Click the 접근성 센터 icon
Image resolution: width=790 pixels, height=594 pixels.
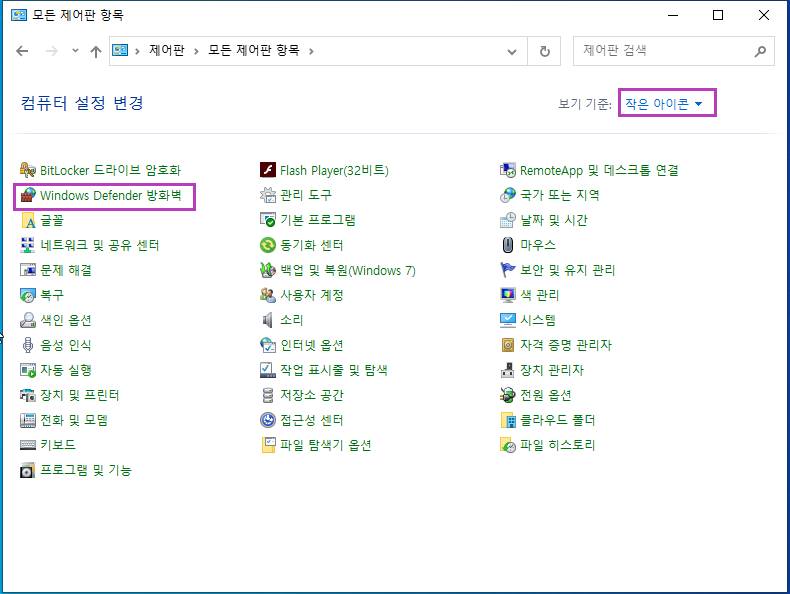pos(268,420)
